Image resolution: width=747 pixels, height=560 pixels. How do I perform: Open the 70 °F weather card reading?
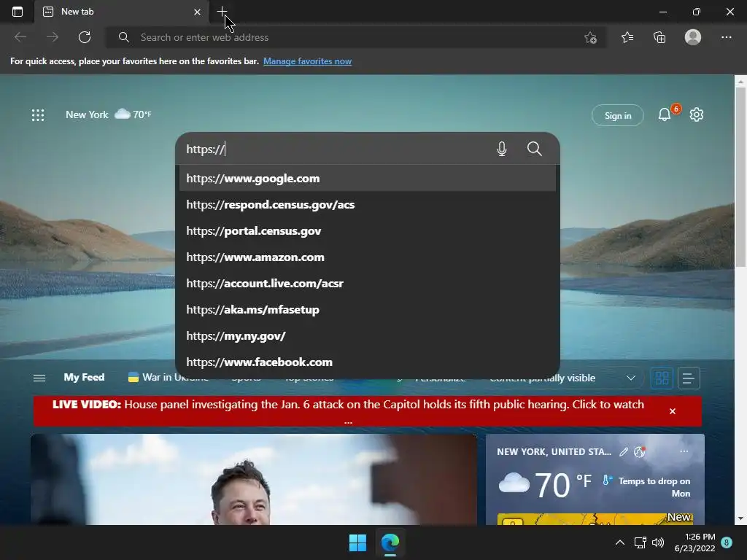(546, 485)
